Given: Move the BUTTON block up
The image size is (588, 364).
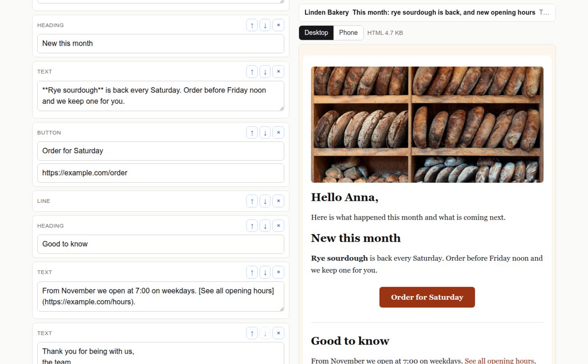Looking at the screenshot, I should (252, 132).
